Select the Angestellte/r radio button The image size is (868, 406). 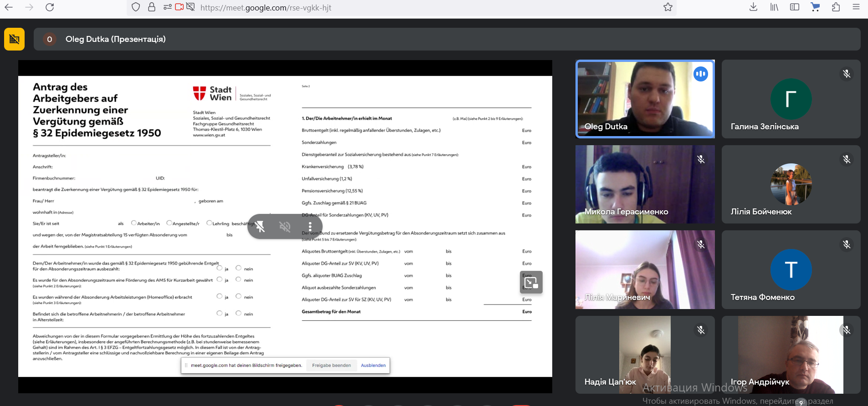(x=169, y=223)
